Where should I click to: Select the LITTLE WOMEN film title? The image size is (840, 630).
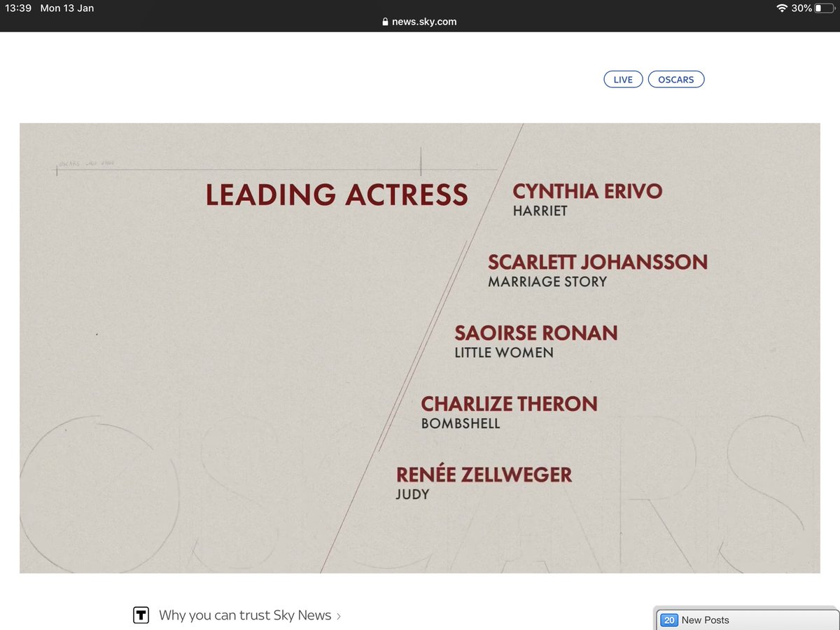point(504,353)
